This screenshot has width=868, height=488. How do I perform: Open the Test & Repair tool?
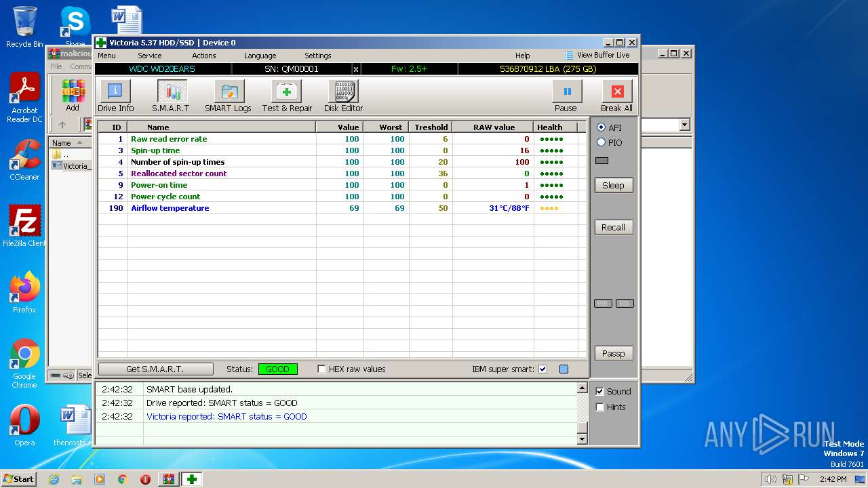point(287,96)
